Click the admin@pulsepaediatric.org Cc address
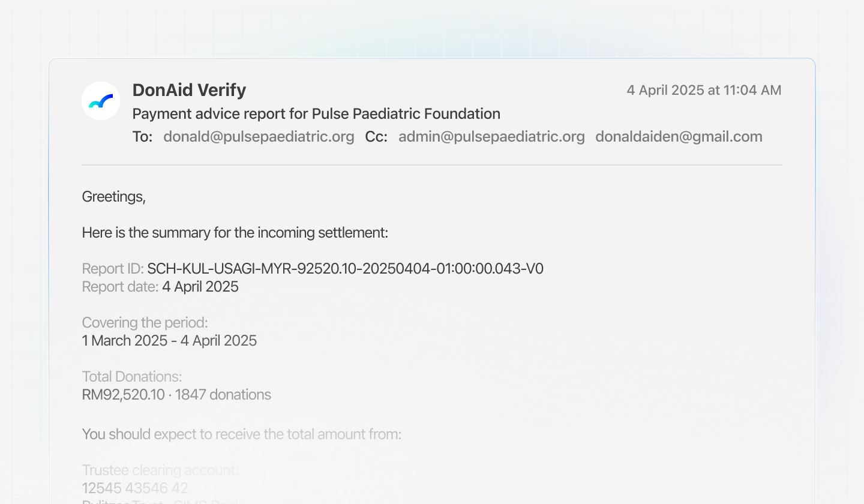864x504 pixels. [x=491, y=137]
